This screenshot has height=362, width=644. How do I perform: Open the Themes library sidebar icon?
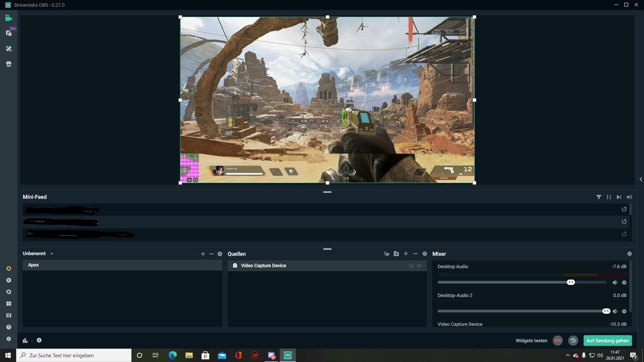click(9, 49)
